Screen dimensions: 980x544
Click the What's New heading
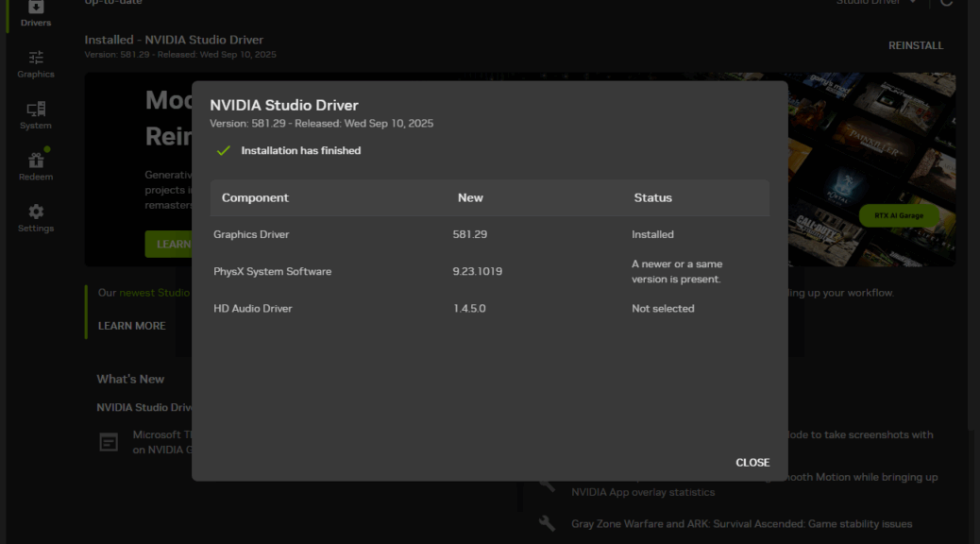point(130,379)
